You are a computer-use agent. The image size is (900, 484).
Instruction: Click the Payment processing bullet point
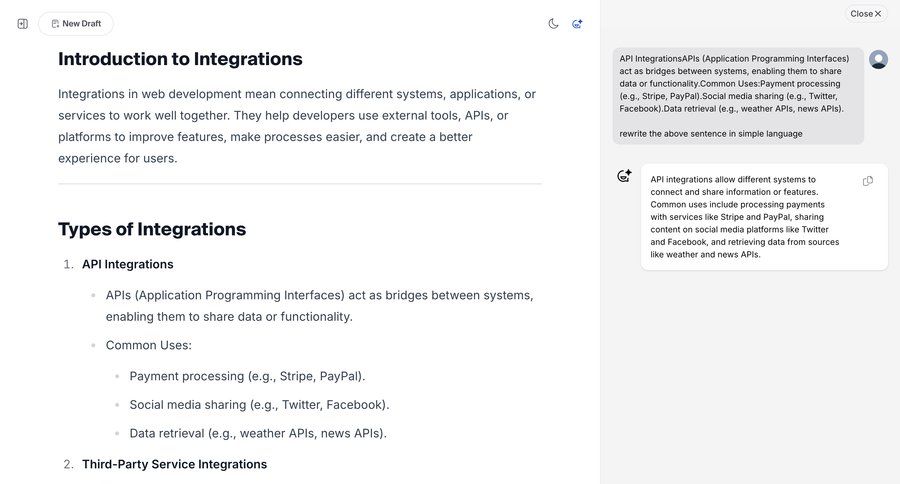247,376
